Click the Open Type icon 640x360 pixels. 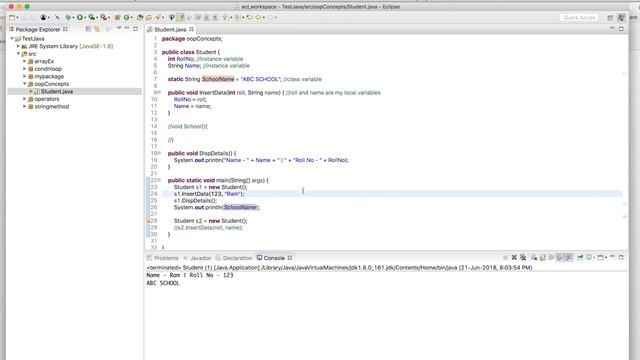point(140,18)
